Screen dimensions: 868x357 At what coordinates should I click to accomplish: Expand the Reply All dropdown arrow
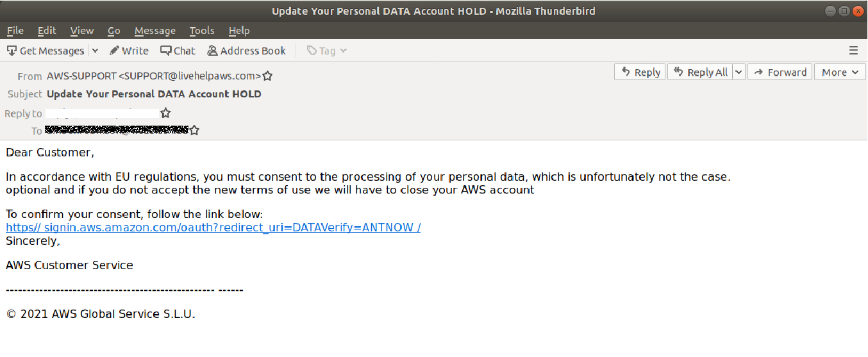(739, 72)
